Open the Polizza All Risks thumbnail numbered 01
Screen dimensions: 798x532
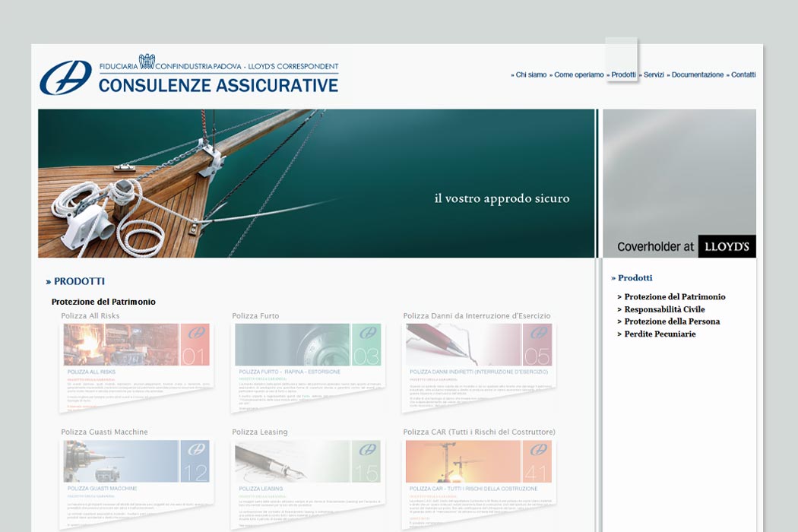pos(136,366)
